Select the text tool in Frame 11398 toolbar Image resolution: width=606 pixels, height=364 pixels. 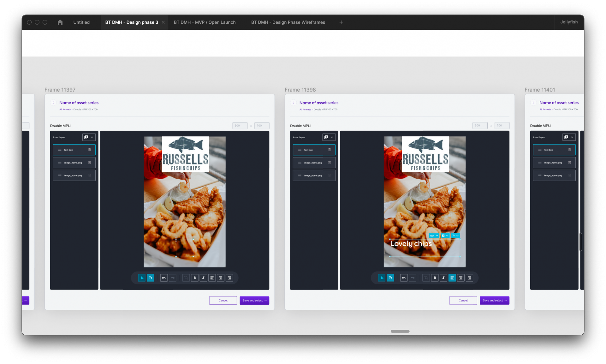click(x=390, y=278)
